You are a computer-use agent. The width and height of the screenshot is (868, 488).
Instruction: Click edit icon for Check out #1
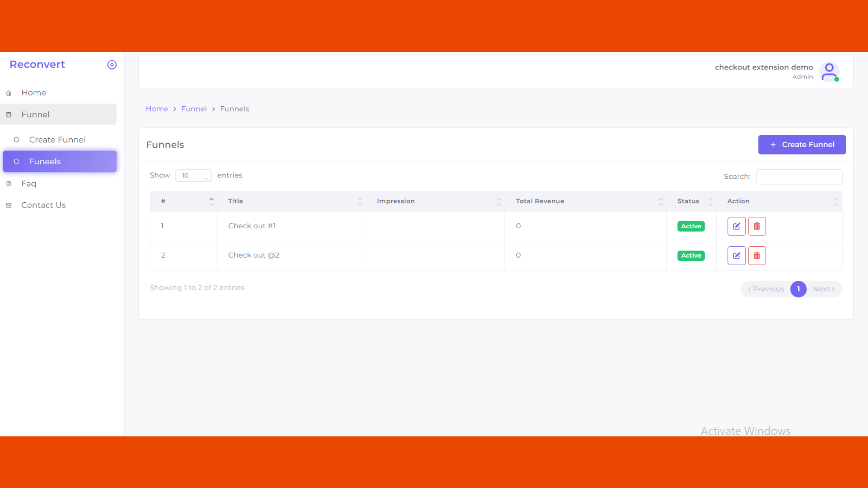(x=736, y=226)
